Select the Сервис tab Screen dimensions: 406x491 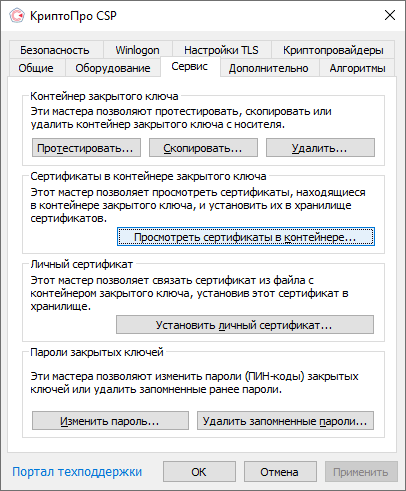(190, 66)
